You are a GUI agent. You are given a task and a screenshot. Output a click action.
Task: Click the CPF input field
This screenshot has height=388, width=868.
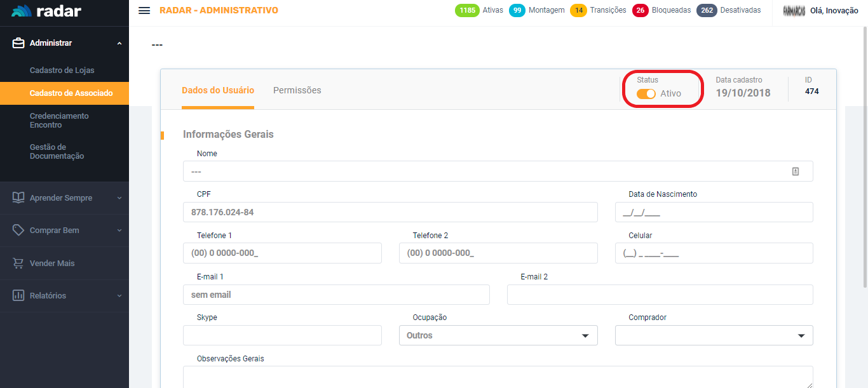coord(390,212)
